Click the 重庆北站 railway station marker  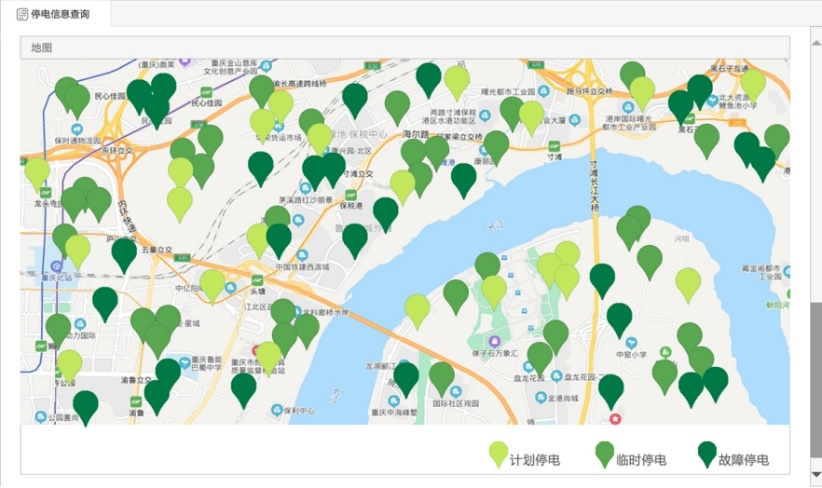[58, 266]
